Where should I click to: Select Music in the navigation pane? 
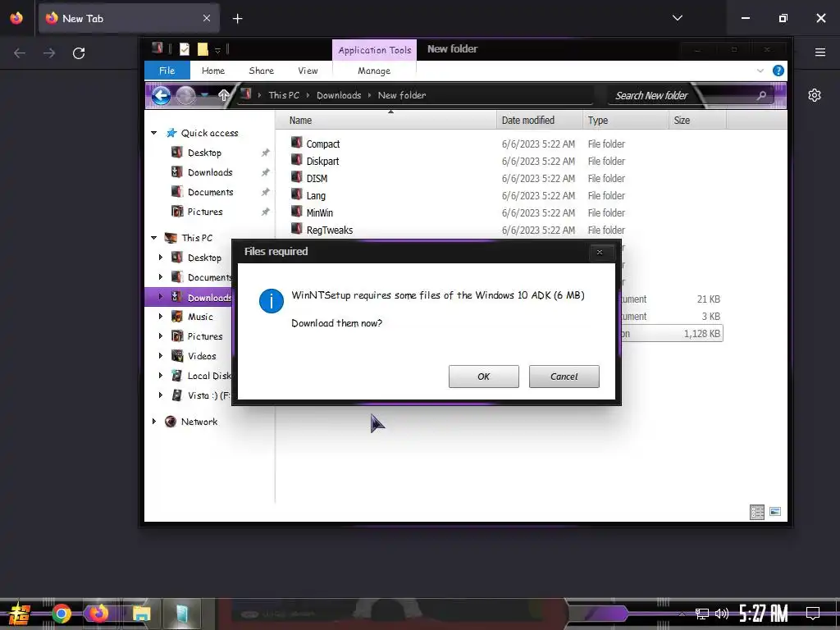coord(200,317)
